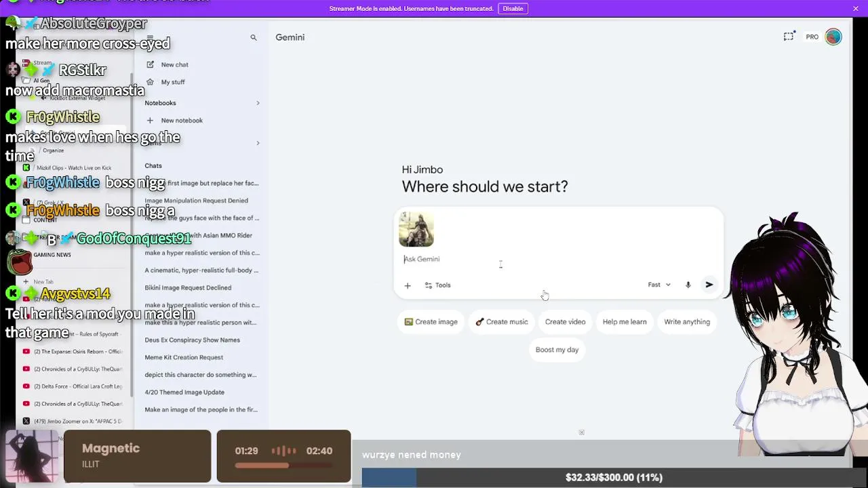
Task: Click the plus attachment icon in prompt box
Action: click(408, 285)
